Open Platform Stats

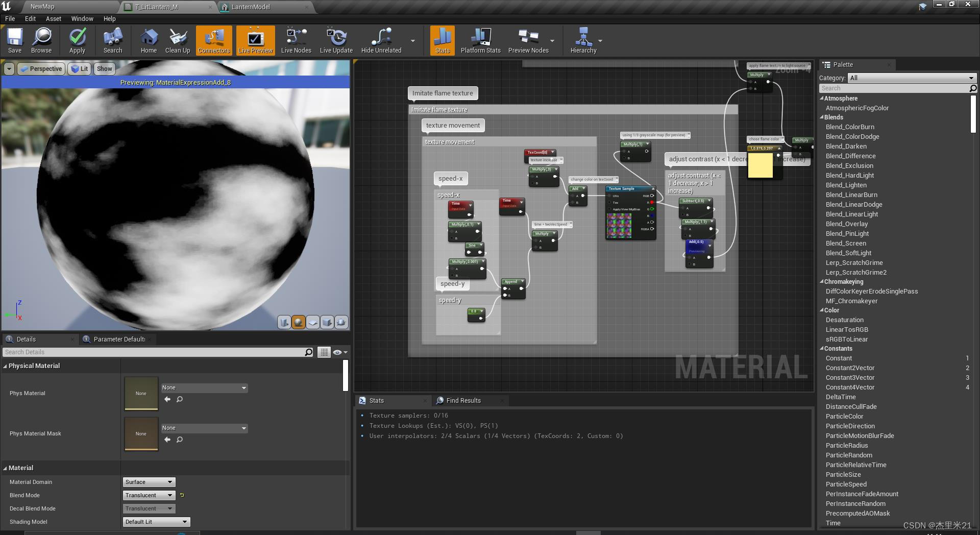480,40
